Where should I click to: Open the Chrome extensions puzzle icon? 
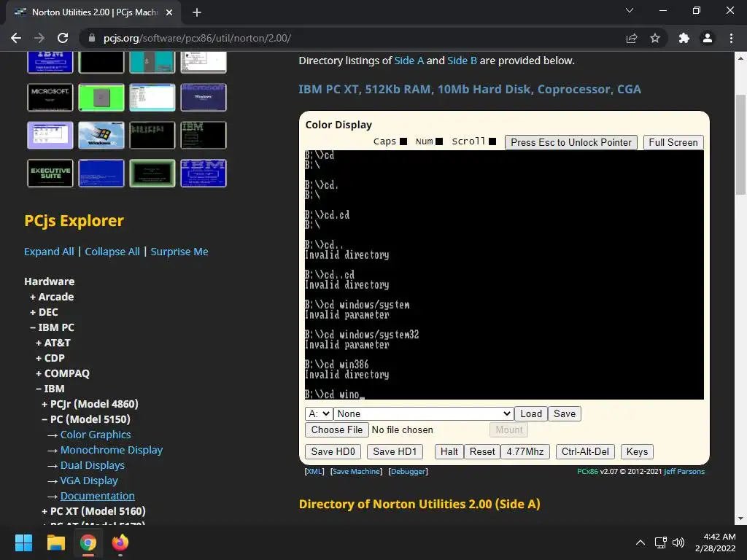coord(684,38)
